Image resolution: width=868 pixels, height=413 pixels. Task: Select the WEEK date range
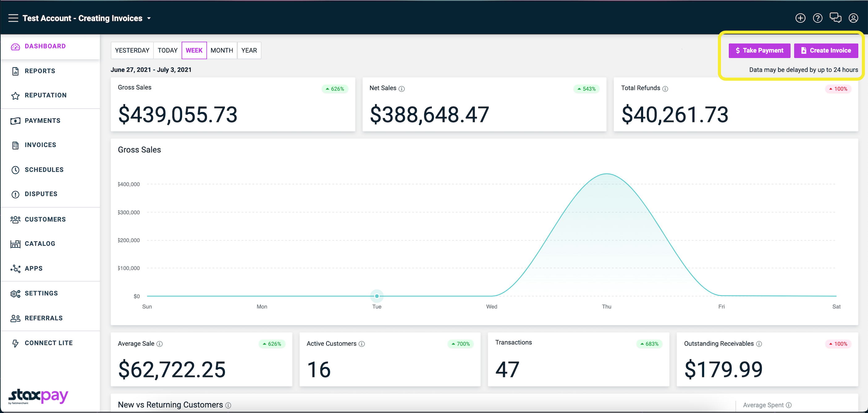point(194,50)
